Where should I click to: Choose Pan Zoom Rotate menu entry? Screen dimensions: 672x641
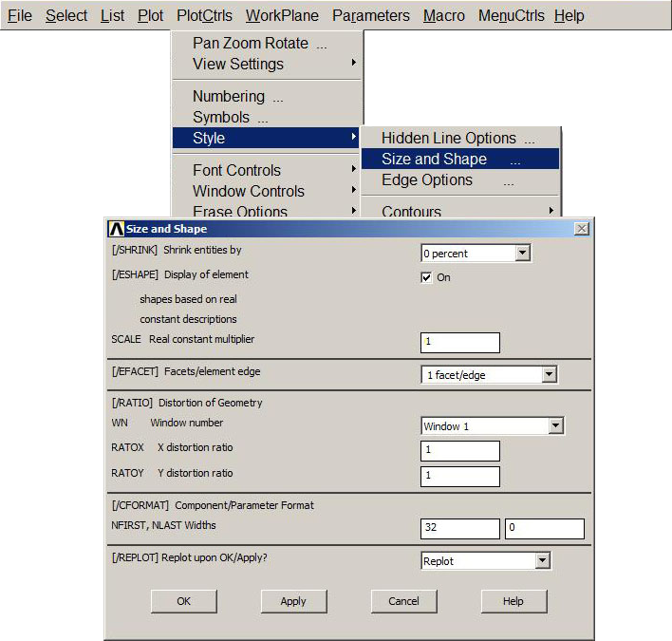pos(251,43)
